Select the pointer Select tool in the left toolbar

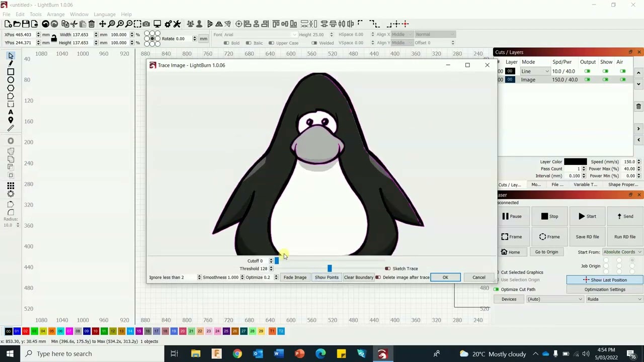click(11, 56)
